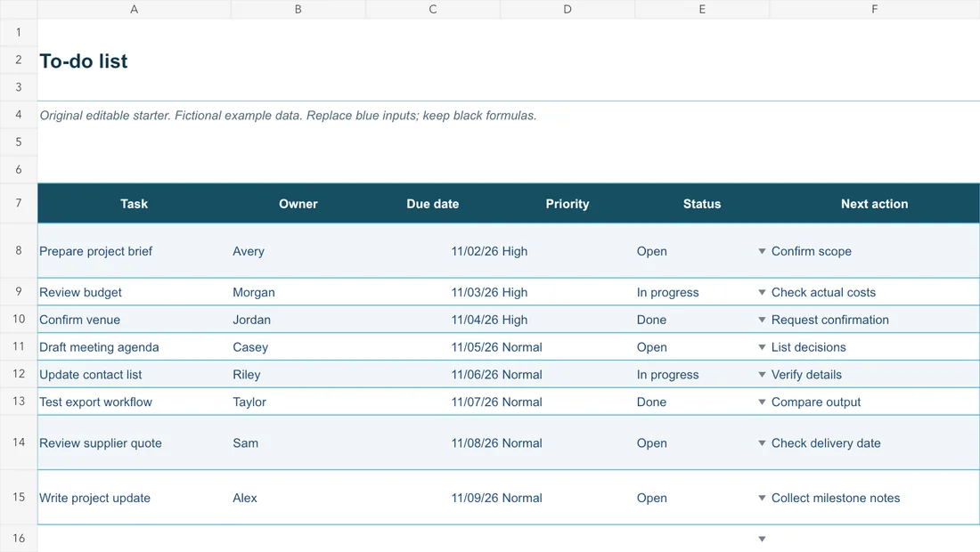
Task: Select due date cell '11/06/26'
Action: (432, 375)
